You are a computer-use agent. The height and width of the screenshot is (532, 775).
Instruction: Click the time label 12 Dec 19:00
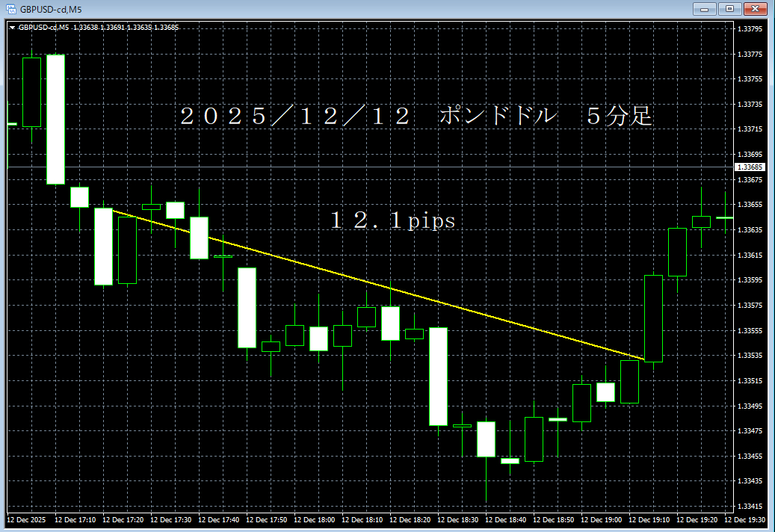pos(602,519)
